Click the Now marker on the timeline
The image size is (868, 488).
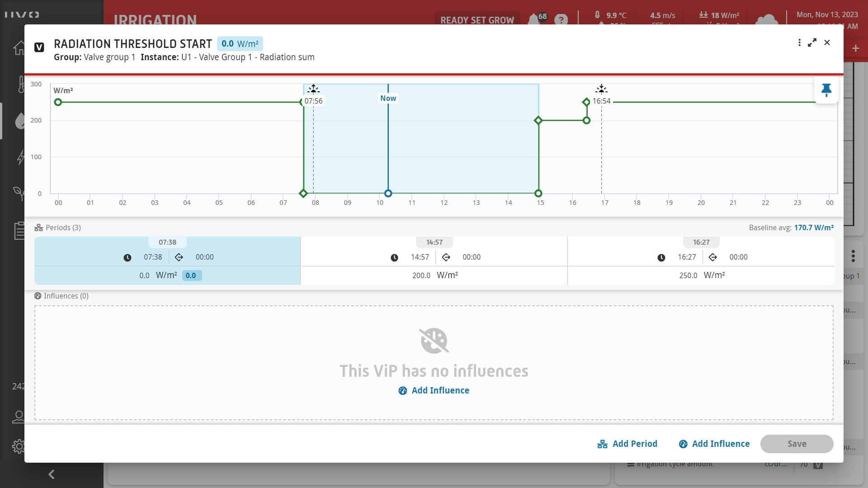point(388,98)
